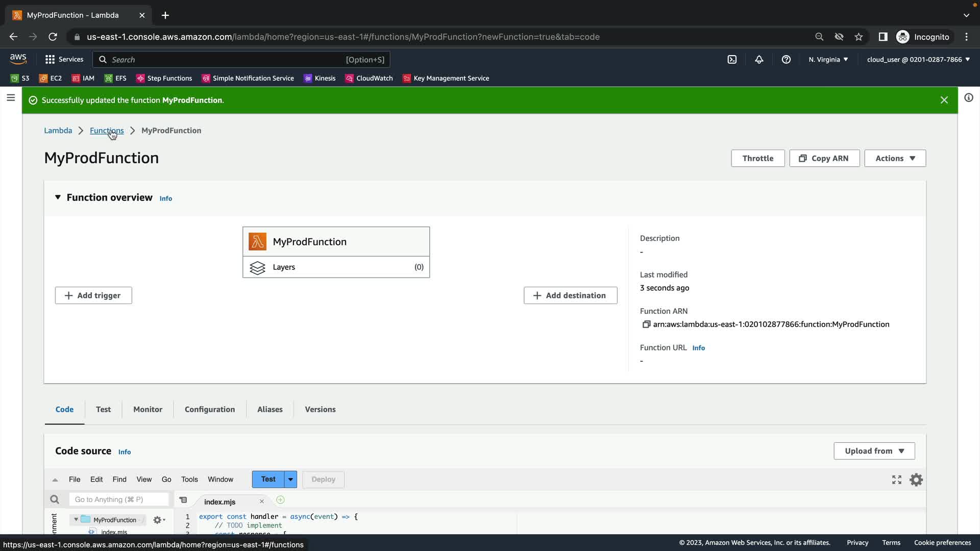
Task: Follow the Functions breadcrumb link
Action: tap(106, 131)
